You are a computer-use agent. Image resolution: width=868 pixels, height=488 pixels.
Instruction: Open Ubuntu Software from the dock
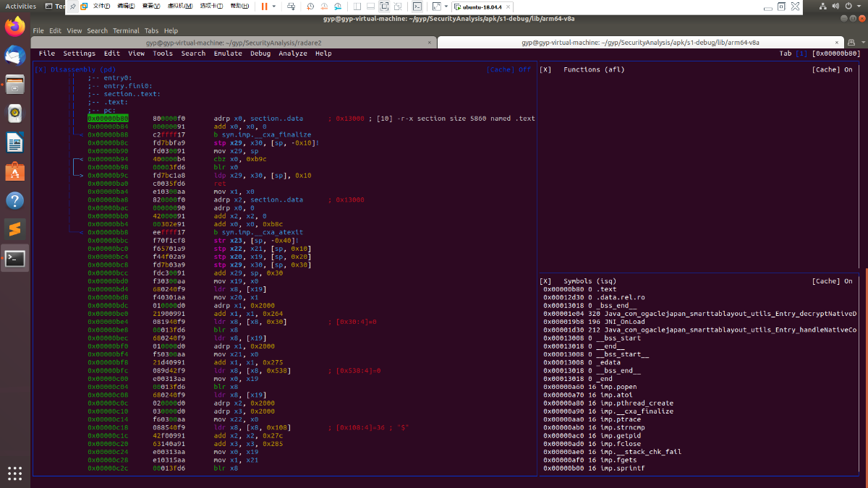(15, 171)
